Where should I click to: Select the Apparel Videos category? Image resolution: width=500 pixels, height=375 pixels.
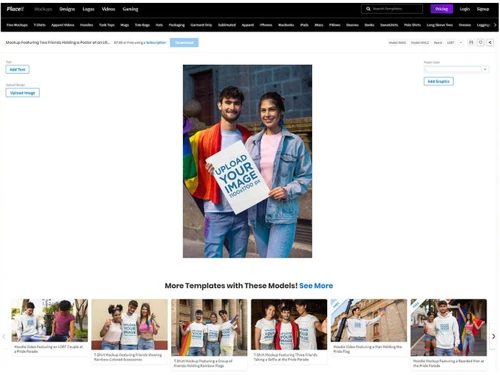[63, 25]
